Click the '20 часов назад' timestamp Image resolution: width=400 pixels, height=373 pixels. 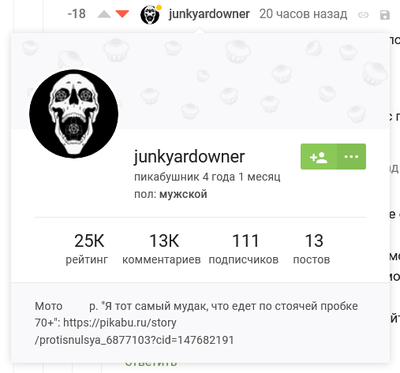303,14
